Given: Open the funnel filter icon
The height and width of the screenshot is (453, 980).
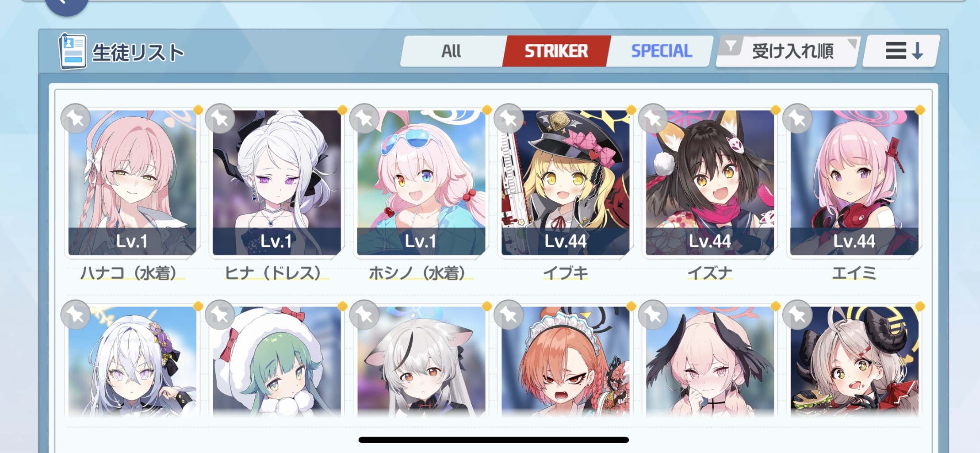Looking at the screenshot, I should coord(731,46).
